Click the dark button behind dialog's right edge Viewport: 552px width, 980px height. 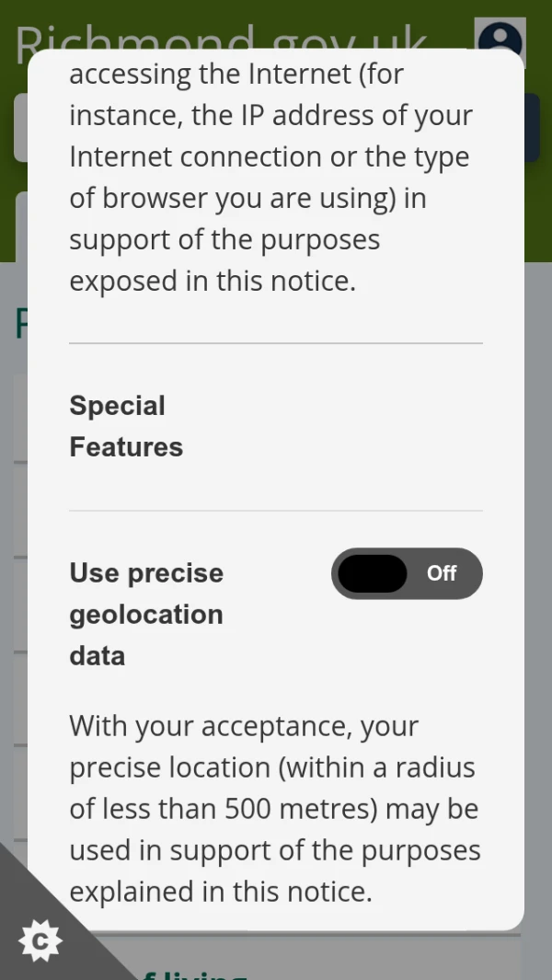[533, 127]
